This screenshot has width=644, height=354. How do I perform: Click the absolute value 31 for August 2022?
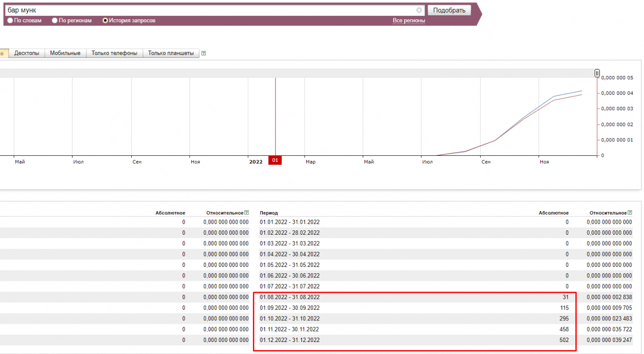click(565, 297)
